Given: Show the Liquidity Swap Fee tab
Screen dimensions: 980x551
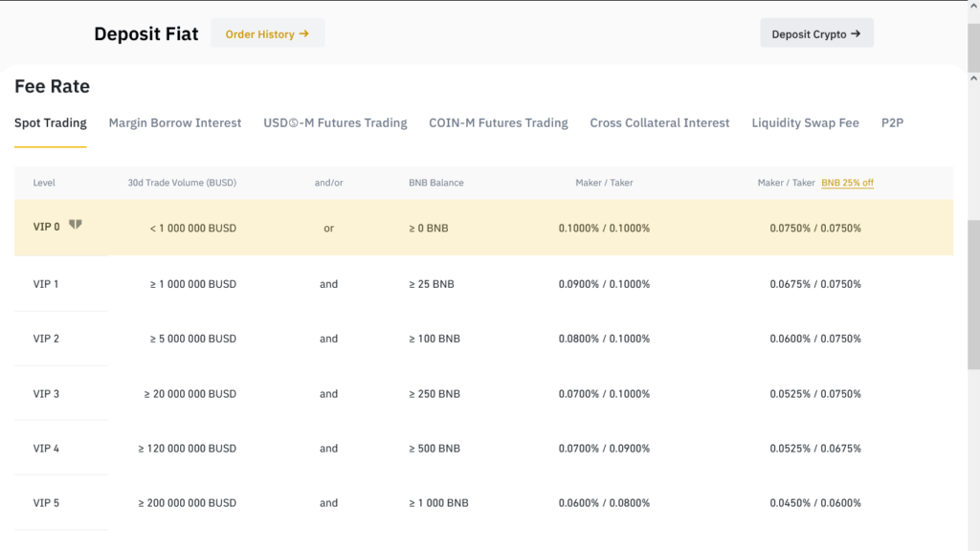Looking at the screenshot, I should pos(805,122).
